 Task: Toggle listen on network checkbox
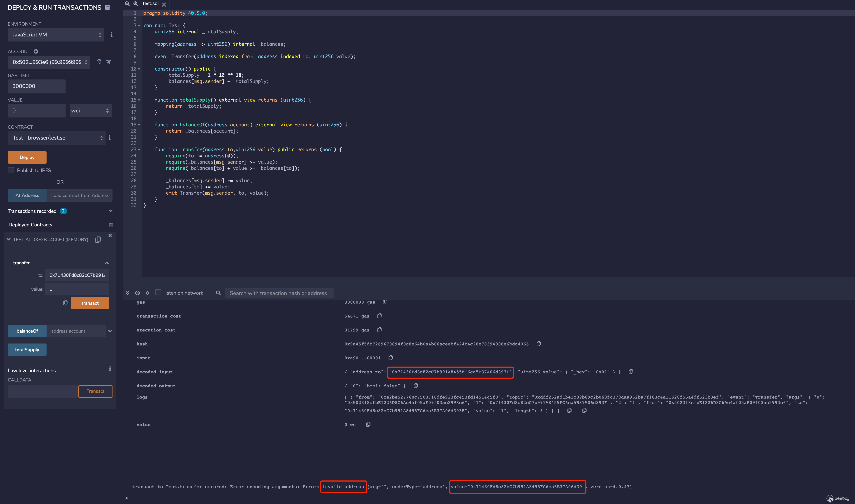point(158,292)
